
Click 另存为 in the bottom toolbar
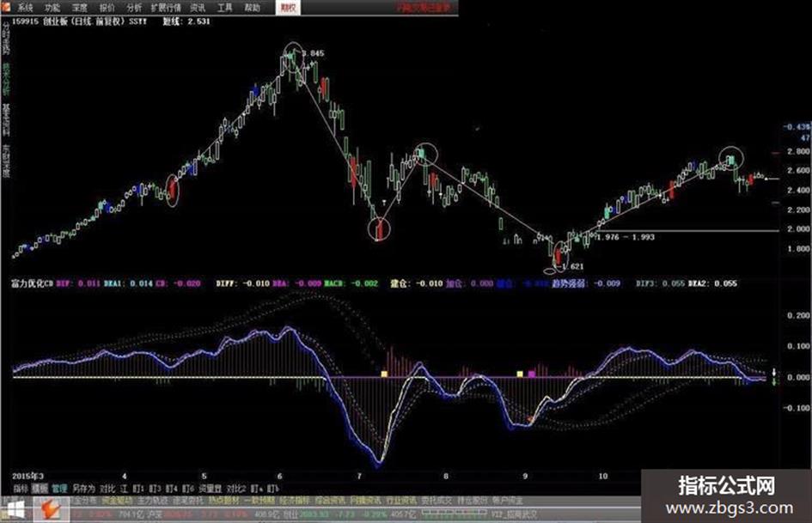83,489
